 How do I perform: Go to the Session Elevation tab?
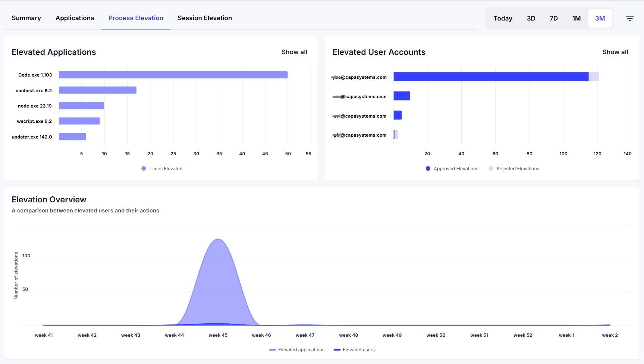(x=205, y=18)
